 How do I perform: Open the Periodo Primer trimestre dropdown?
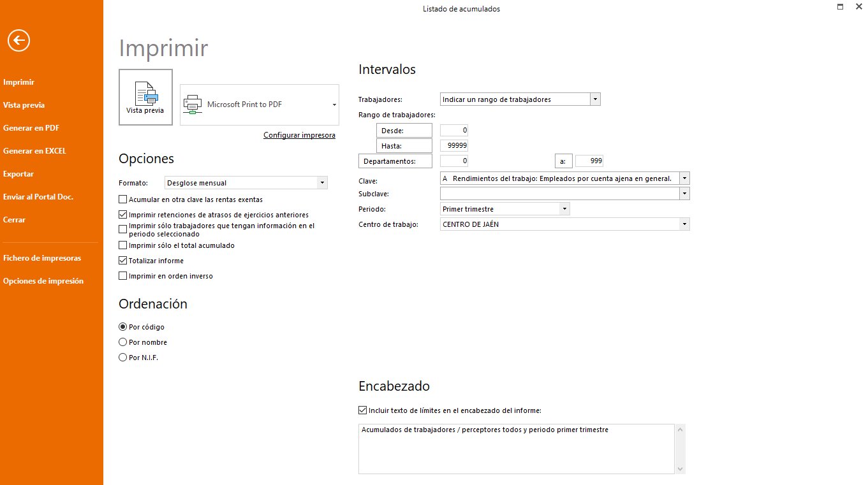564,209
